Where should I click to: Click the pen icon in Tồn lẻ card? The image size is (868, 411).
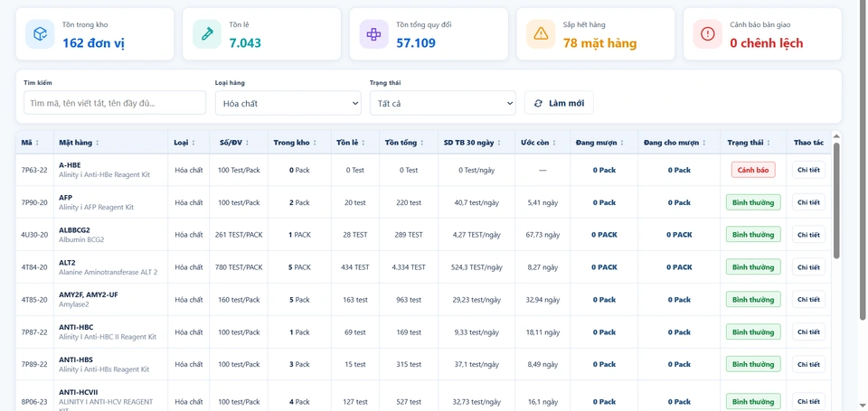pyautogui.click(x=207, y=33)
